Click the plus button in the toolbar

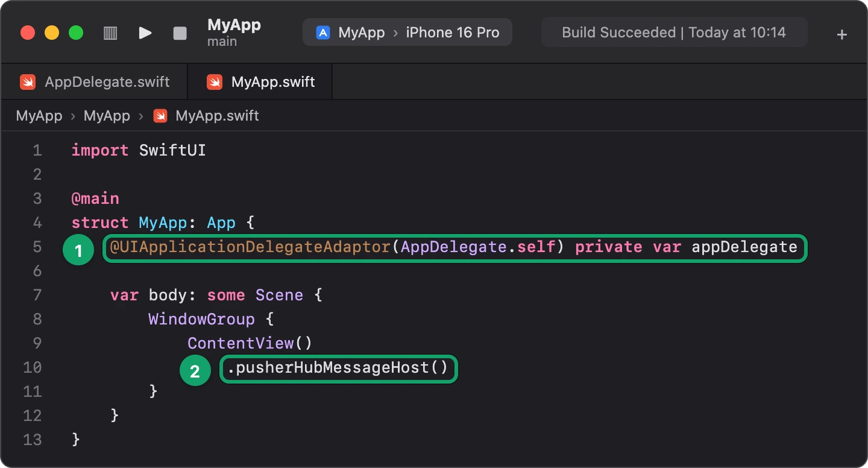click(x=842, y=34)
